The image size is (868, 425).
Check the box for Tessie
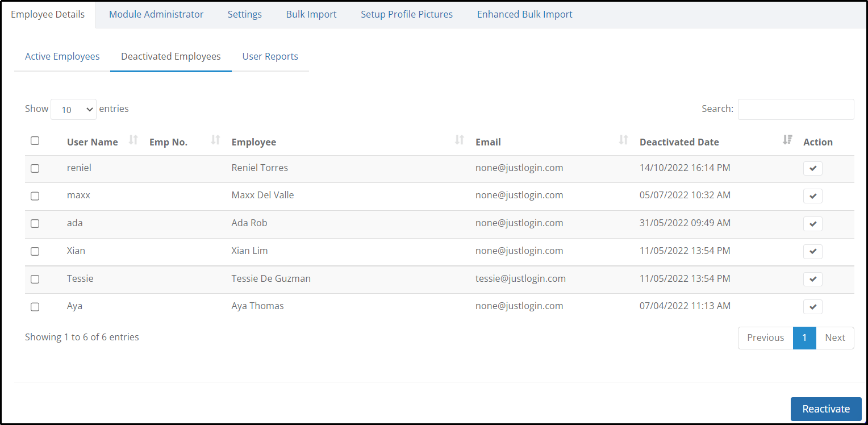pos(35,280)
